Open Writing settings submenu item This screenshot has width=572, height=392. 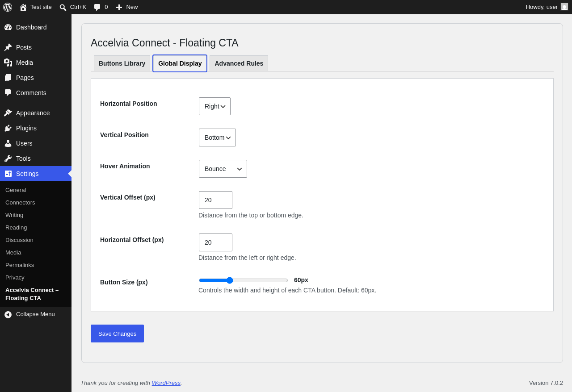[14, 215]
